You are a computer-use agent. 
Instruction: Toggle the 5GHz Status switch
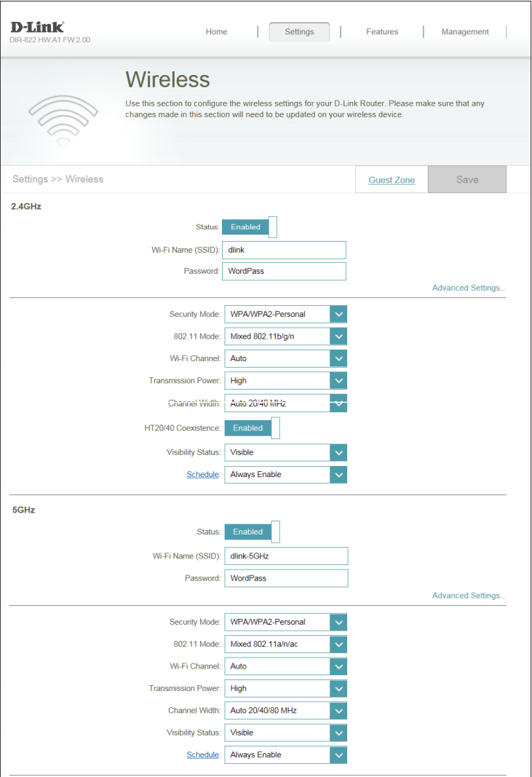pyautogui.click(x=252, y=532)
